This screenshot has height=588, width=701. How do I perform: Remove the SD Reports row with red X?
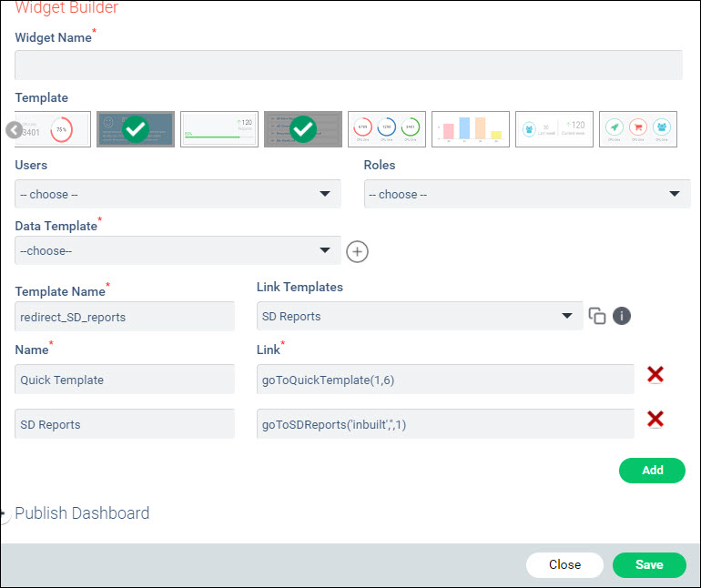tap(655, 420)
